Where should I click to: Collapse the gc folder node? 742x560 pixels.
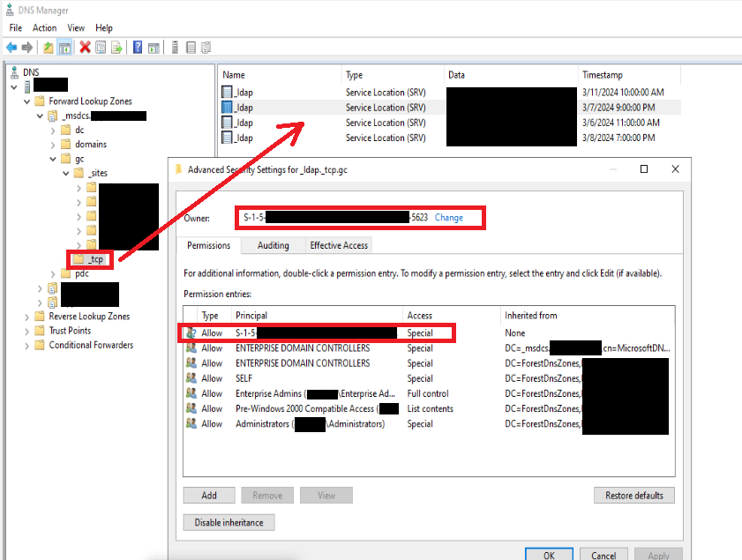(53, 159)
